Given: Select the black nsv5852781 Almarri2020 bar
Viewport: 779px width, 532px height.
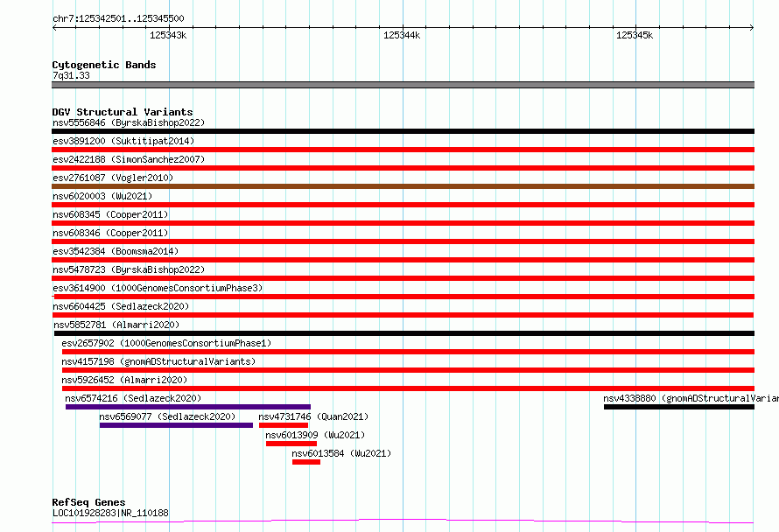Looking at the screenshot, I should (x=404, y=333).
